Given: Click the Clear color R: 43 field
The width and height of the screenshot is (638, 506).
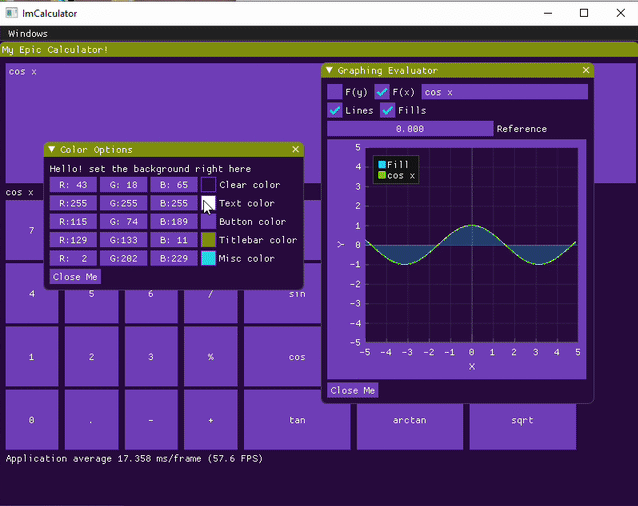Looking at the screenshot, I should click(73, 185).
